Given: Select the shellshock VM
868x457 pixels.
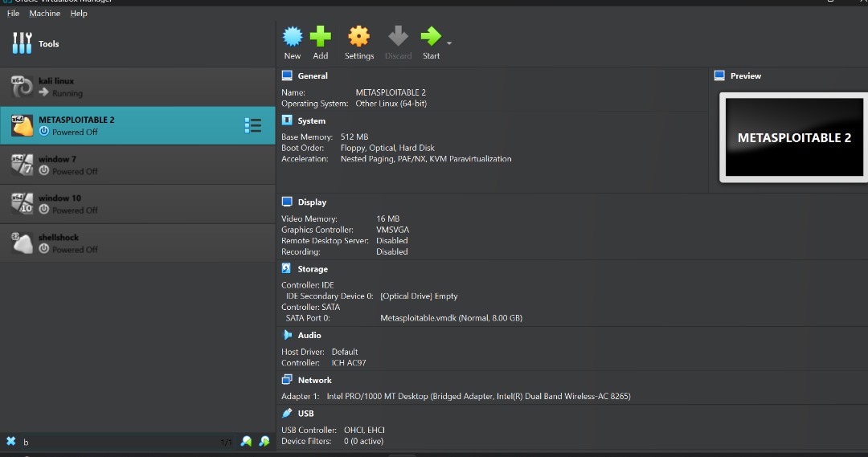Looking at the screenshot, I should tap(137, 243).
